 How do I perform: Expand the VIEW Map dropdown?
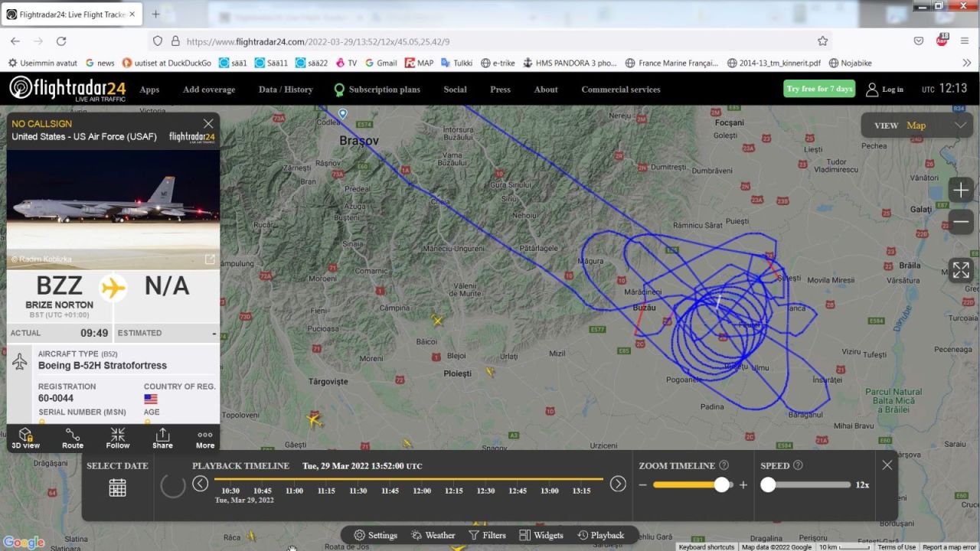(917, 126)
